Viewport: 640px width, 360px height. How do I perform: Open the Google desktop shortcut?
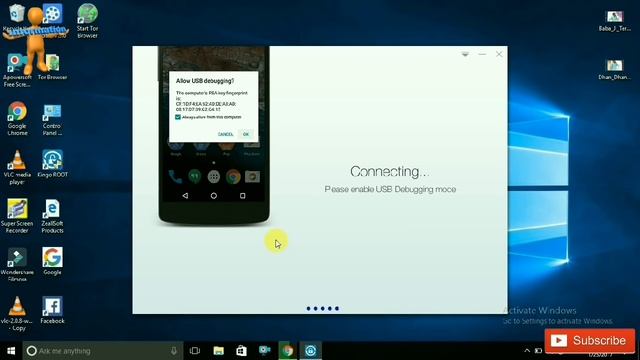52,261
